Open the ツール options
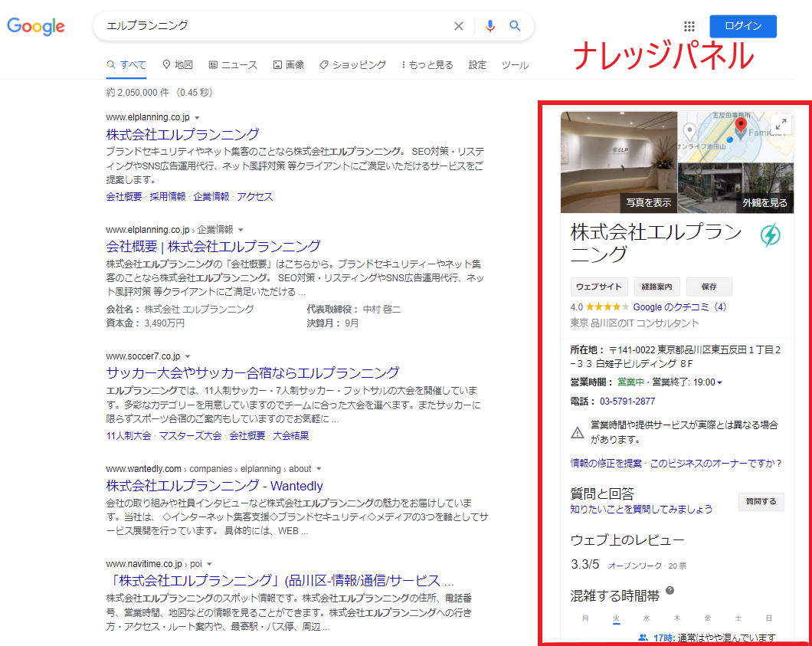The height and width of the screenshot is (646, 812). [515, 65]
